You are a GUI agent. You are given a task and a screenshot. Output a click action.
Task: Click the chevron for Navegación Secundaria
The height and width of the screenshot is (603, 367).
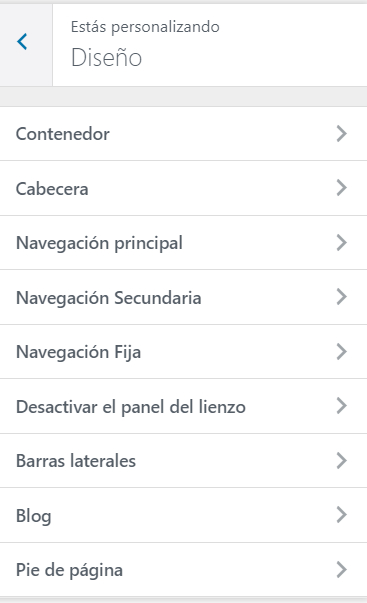coord(342,297)
